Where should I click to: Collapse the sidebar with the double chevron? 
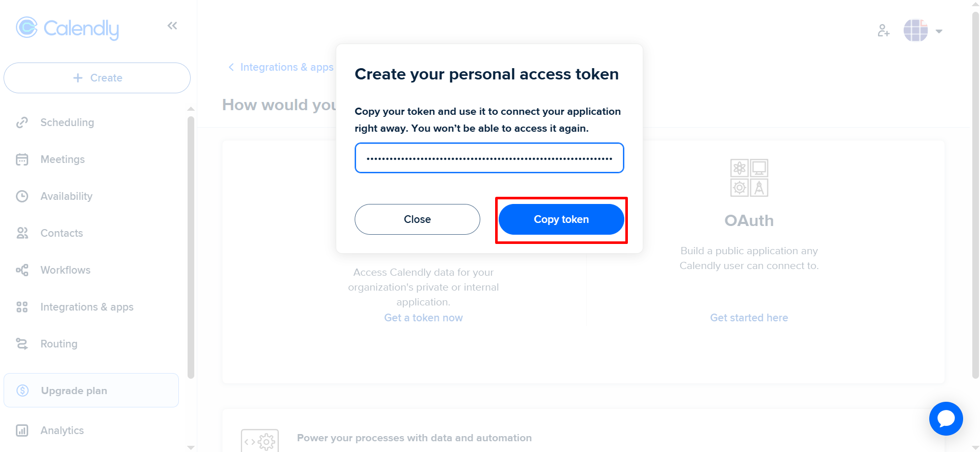pyautogui.click(x=172, y=25)
